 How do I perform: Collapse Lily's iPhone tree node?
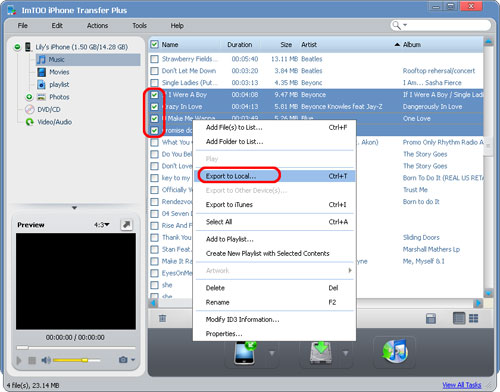17,47
